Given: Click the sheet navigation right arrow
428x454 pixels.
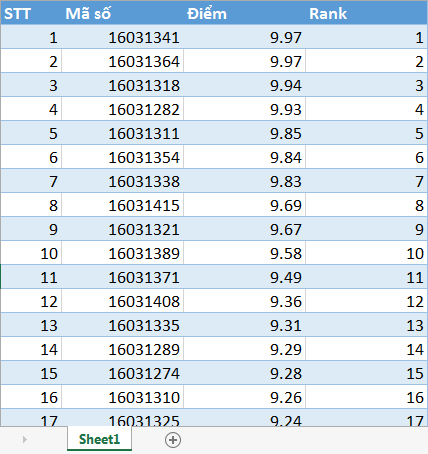Looking at the screenshot, I should pyautogui.click(x=24, y=439).
